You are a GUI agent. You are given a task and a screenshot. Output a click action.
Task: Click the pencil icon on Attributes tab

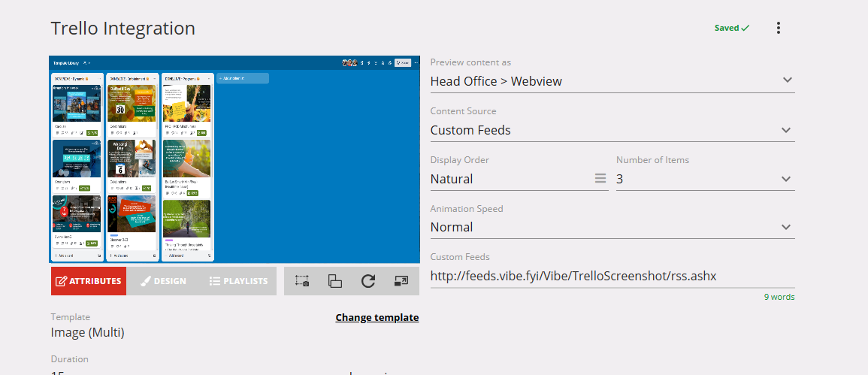coord(61,281)
